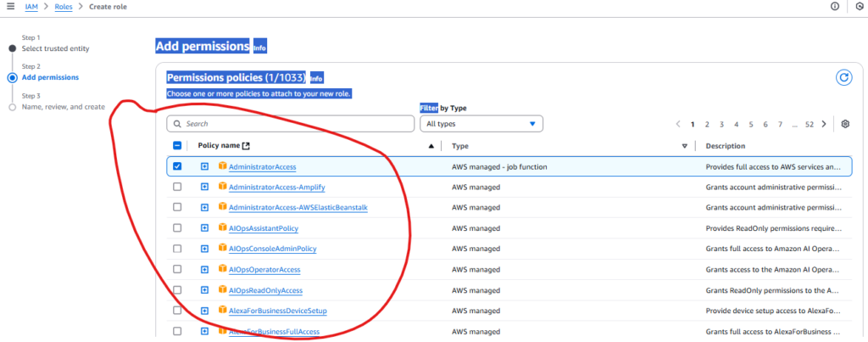The height and width of the screenshot is (342, 868).
Task: Click the policy Search input field
Action: 290,124
